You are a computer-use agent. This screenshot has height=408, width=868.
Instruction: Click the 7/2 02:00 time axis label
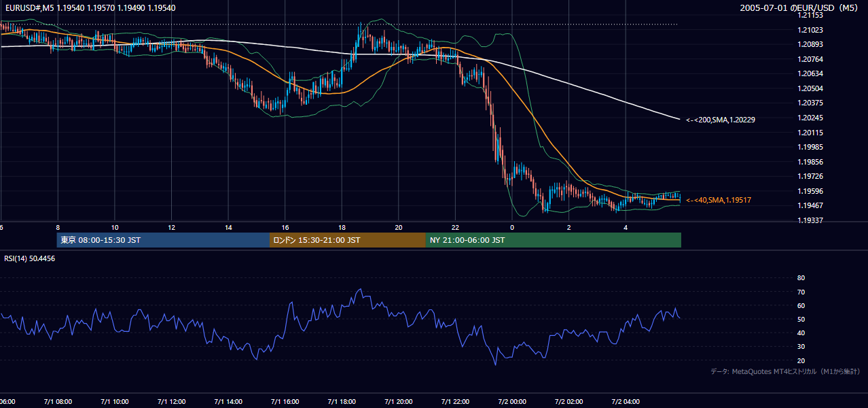tap(569, 401)
